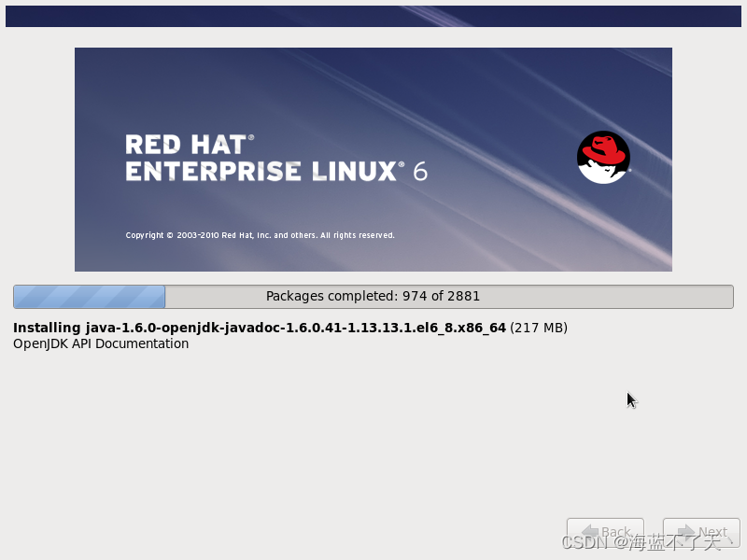This screenshot has width=747, height=560.
Task: Click the OpenJDK API Documentation description
Action: 101,343
